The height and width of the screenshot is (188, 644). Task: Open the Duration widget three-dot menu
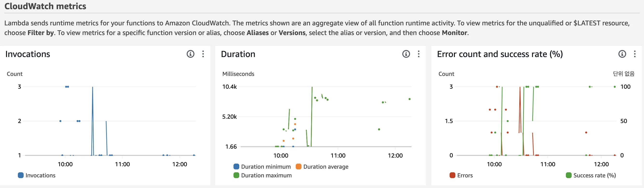click(418, 54)
